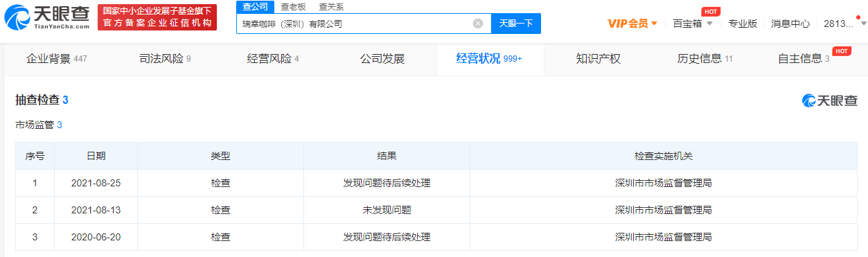Switch to the 企业背景 tab
The image size is (868, 257).
tap(57, 59)
